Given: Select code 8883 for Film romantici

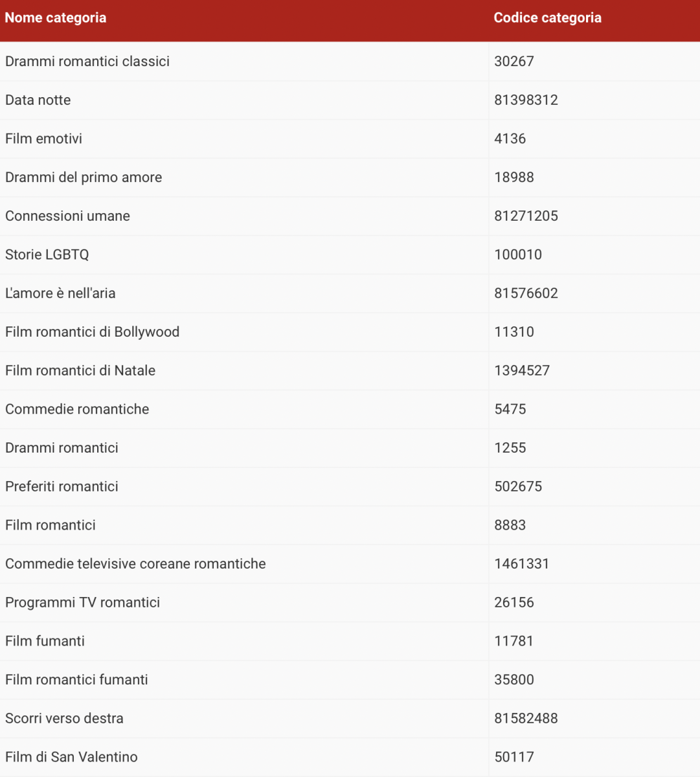Looking at the screenshot, I should (510, 525).
